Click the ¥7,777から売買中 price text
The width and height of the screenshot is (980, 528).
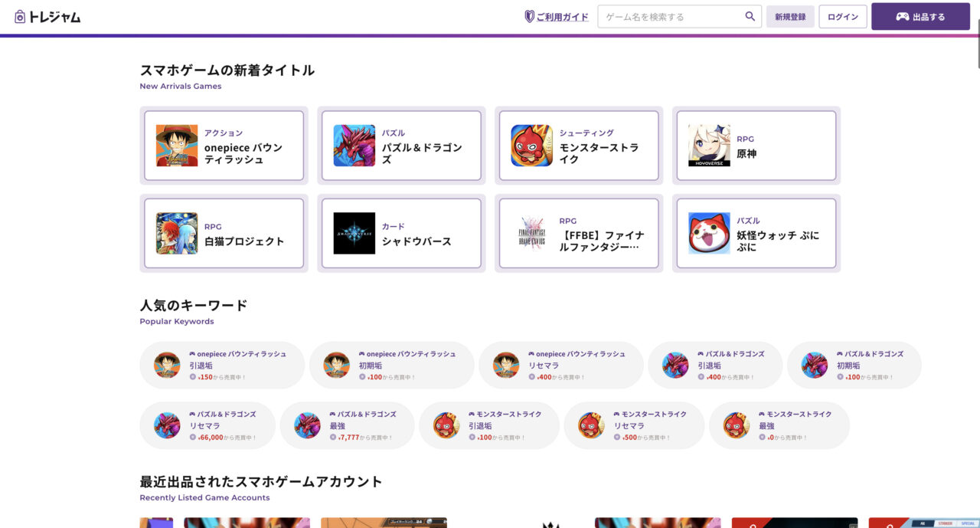364,438
